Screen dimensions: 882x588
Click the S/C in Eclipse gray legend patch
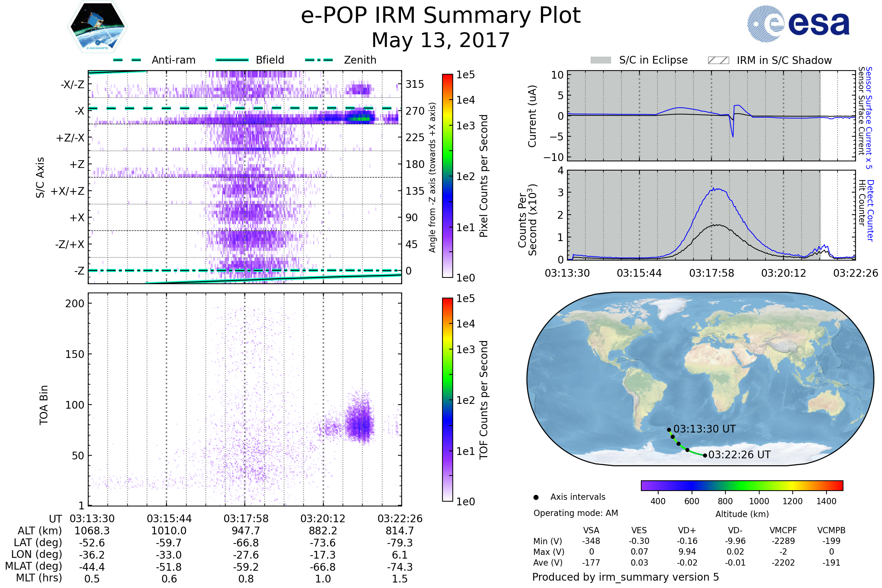click(x=600, y=60)
